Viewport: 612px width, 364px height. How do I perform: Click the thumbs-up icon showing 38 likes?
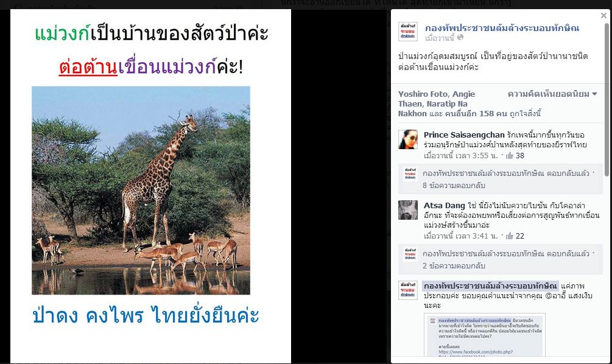pyautogui.click(x=509, y=156)
